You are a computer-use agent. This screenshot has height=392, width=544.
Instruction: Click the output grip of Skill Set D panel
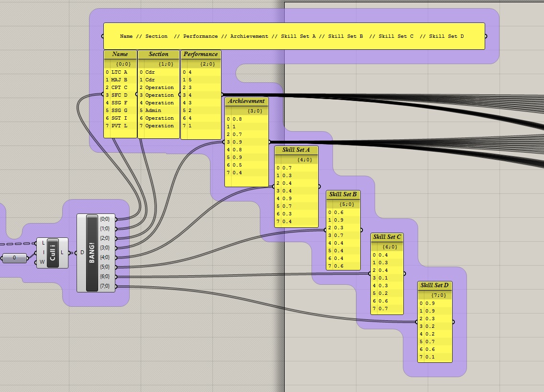[x=453, y=322]
